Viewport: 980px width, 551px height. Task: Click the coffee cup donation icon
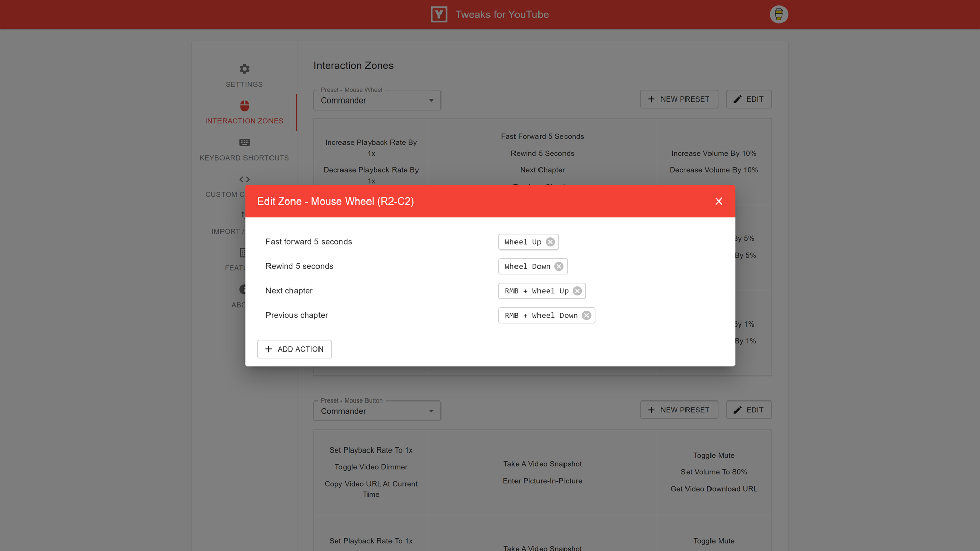[778, 14]
